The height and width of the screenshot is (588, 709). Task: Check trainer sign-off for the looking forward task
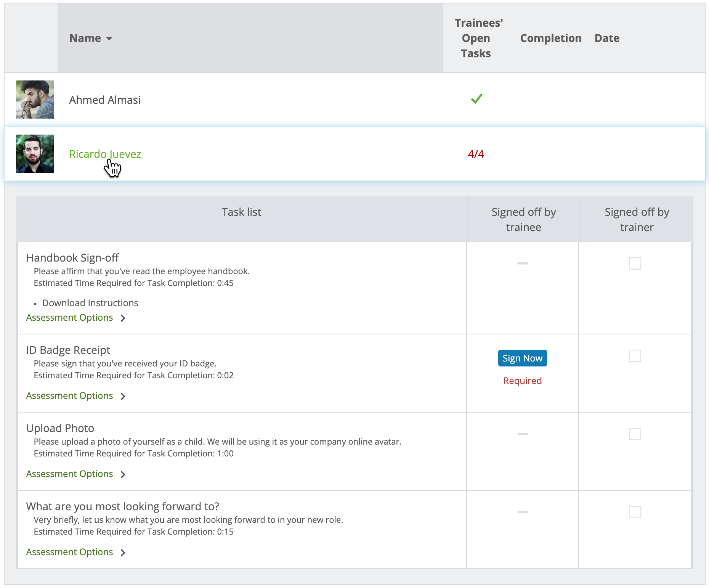pos(635,512)
